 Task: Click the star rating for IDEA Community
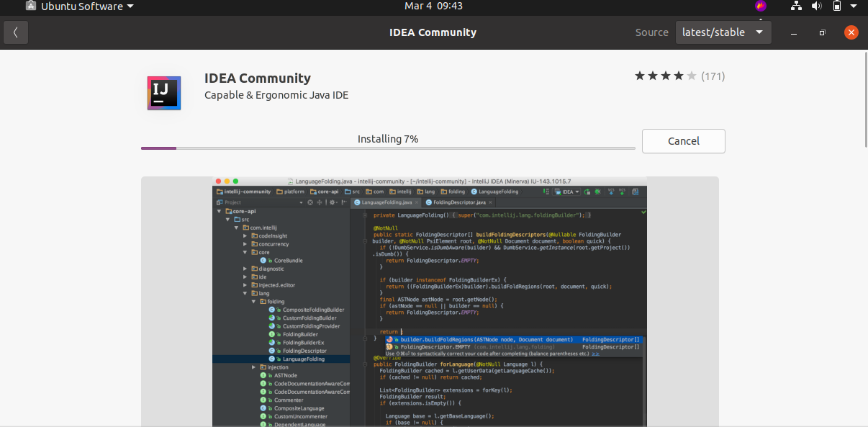pyautogui.click(x=666, y=76)
